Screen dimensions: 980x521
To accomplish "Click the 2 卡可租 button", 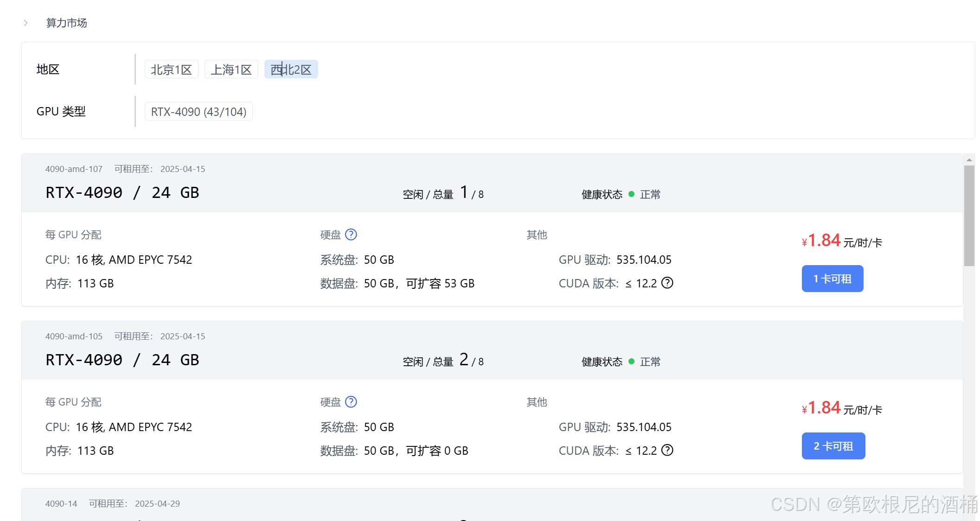I will (833, 446).
